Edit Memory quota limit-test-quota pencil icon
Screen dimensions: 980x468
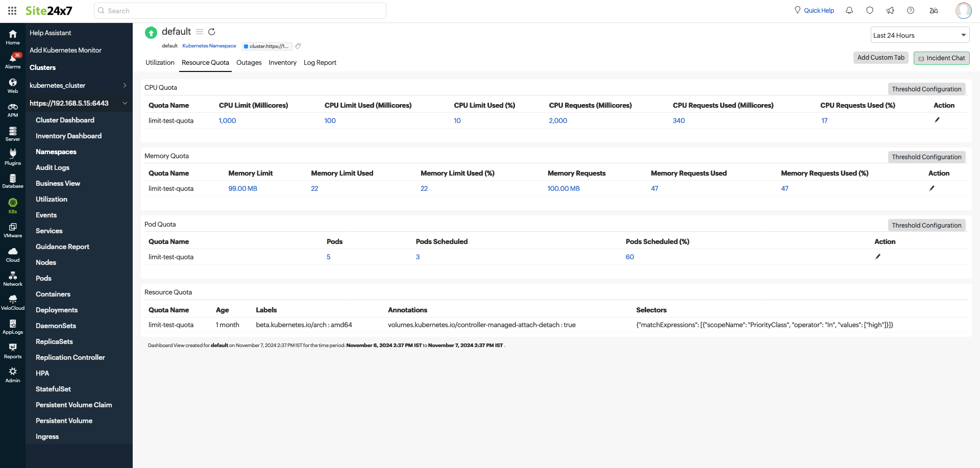pyautogui.click(x=932, y=188)
